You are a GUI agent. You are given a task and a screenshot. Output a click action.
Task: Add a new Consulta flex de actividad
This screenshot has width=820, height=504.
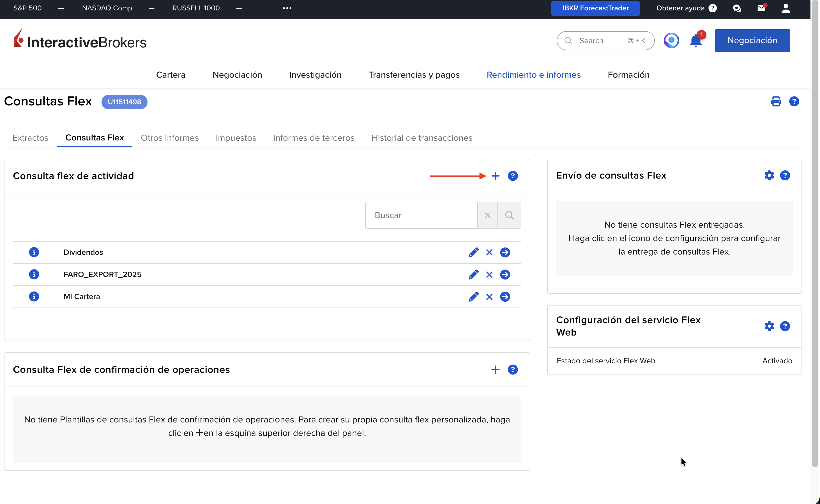click(495, 176)
